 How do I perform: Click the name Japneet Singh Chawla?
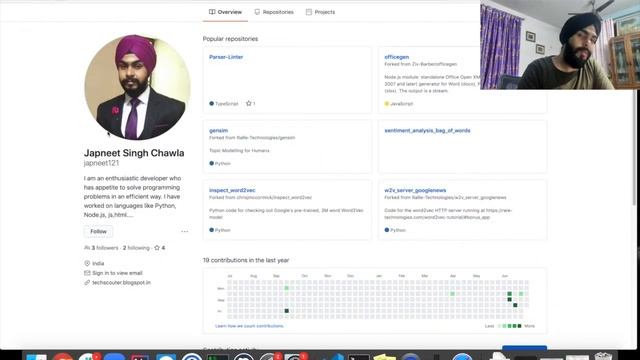pos(134,153)
